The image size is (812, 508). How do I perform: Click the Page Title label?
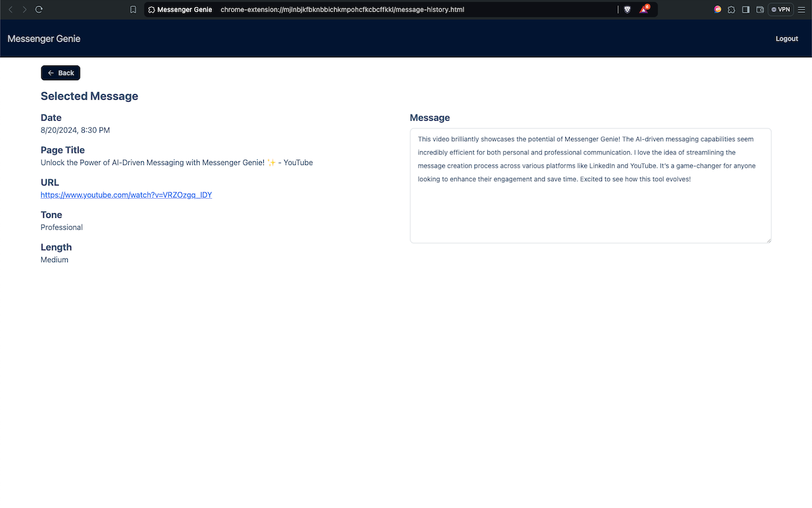(63, 150)
